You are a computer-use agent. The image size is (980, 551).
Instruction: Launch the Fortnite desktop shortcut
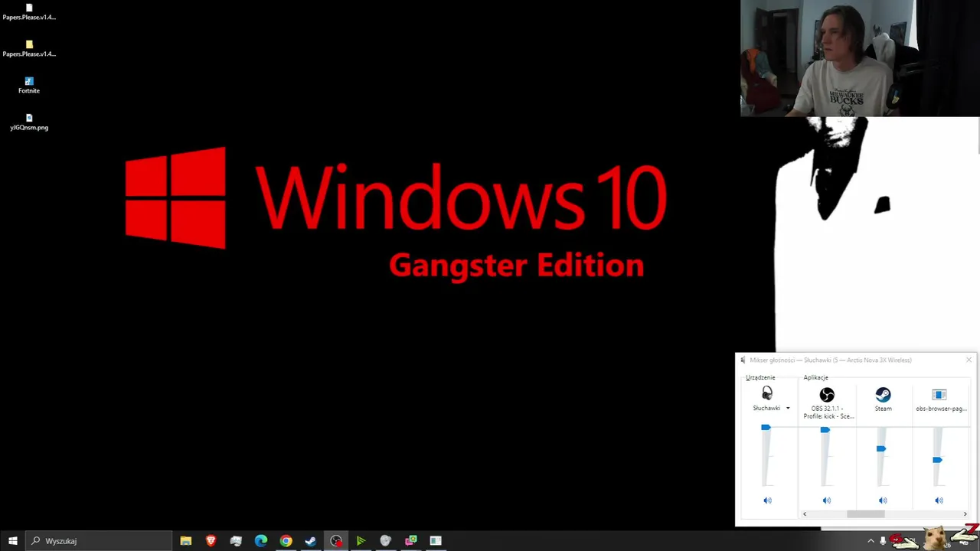click(x=29, y=85)
